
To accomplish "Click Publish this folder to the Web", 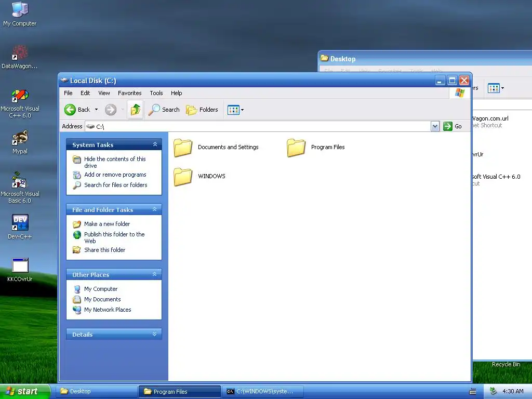I will point(114,237).
